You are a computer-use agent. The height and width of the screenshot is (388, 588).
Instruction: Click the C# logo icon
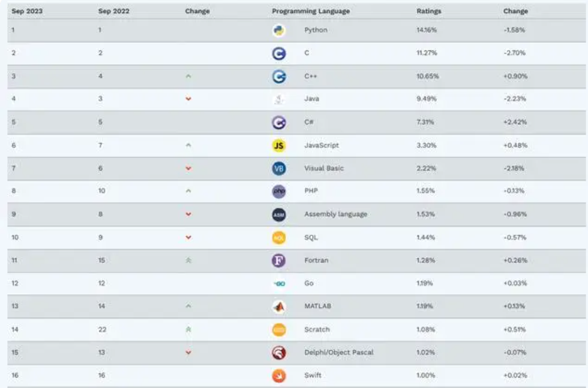click(x=278, y=123)
